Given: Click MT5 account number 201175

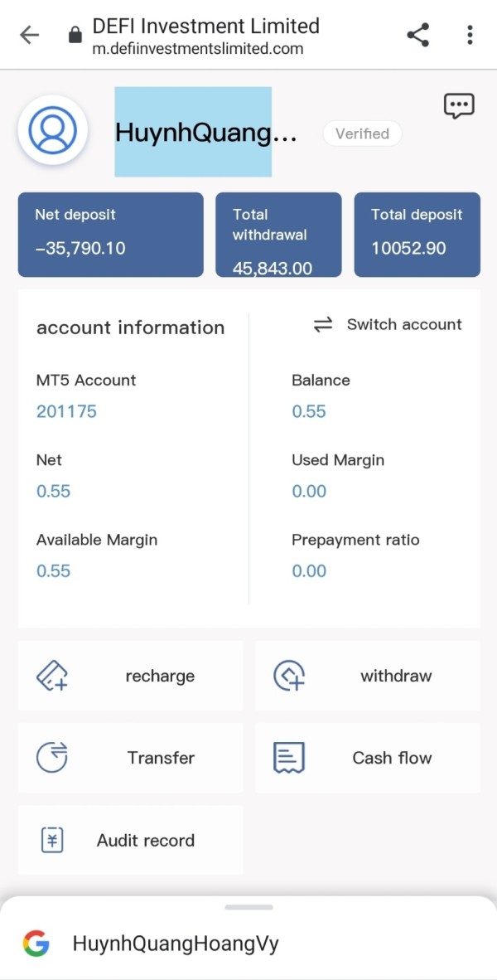Looking at the screenshot, I should pyautogui.click(x=67, y=411).
